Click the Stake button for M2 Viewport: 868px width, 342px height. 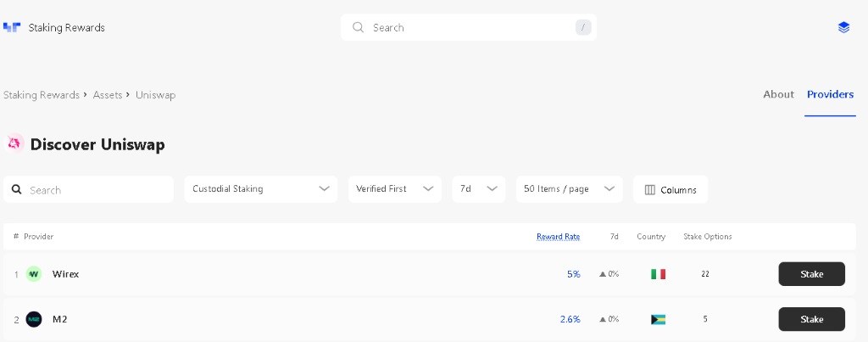(811, 319)
